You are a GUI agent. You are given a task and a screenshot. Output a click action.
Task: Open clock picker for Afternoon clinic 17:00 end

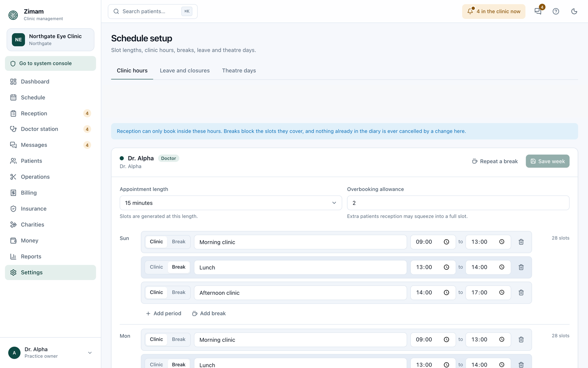pyautogui.click(x=502, y=293)
